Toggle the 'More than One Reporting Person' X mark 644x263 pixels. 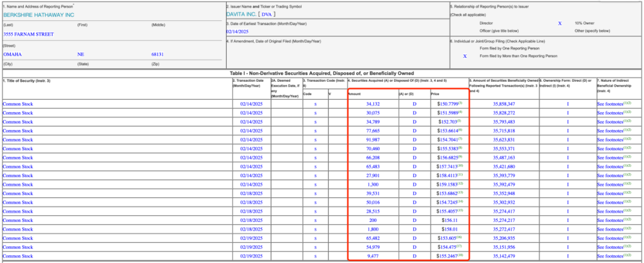[465, 56]
